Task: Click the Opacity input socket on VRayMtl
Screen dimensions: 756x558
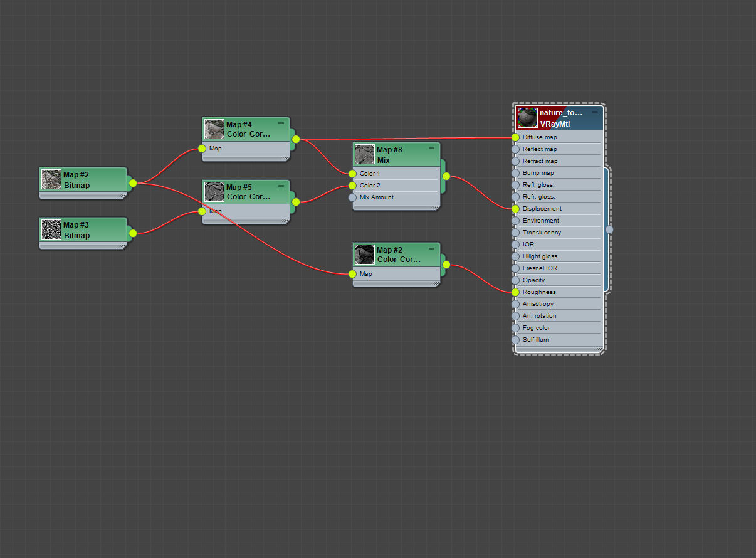Action: point(515,280)
